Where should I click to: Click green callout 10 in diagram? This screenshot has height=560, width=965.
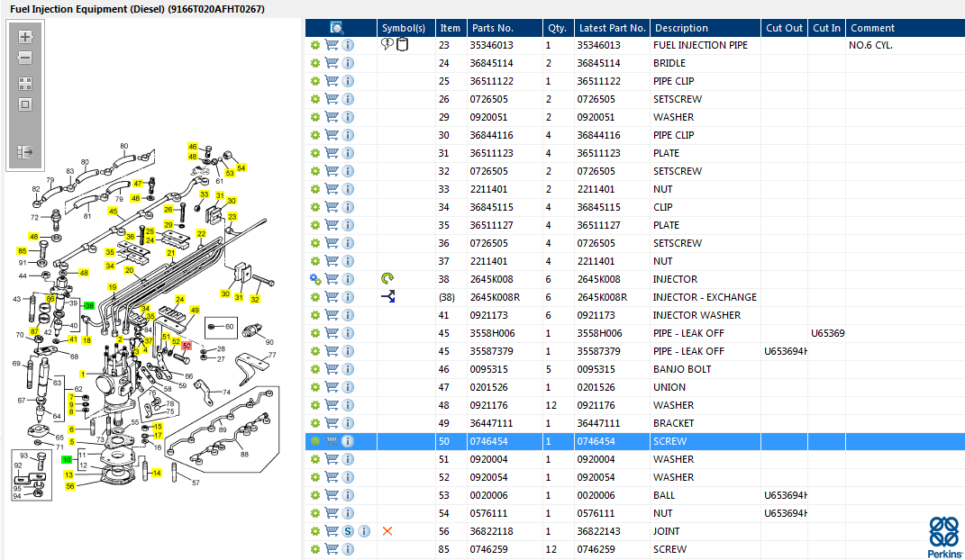[x=67, y=459]
